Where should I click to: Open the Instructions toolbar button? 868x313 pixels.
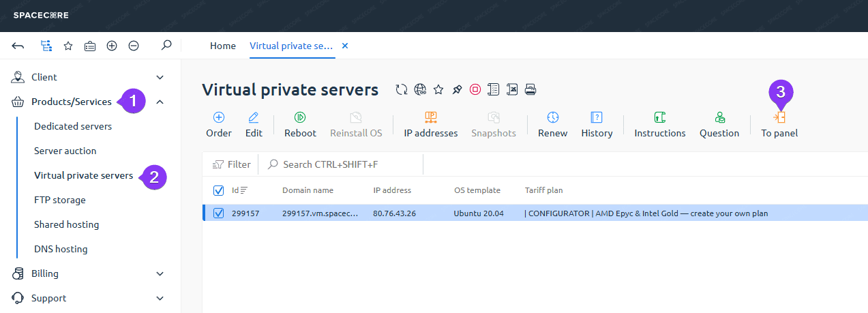[659, 124]
